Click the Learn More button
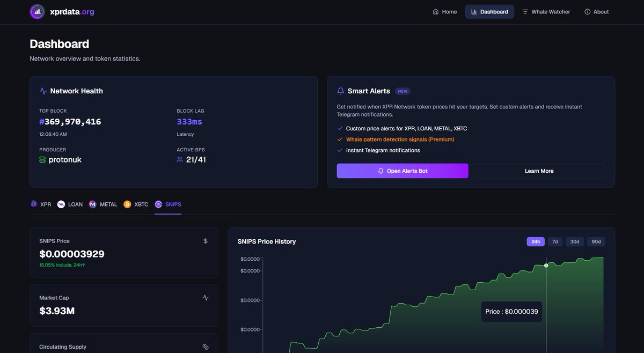The image size is (644, 353). pyautogui.click(x=539, y=171)
